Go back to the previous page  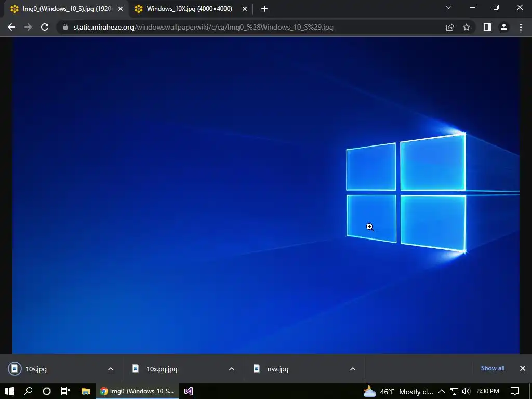pos(11,27)
